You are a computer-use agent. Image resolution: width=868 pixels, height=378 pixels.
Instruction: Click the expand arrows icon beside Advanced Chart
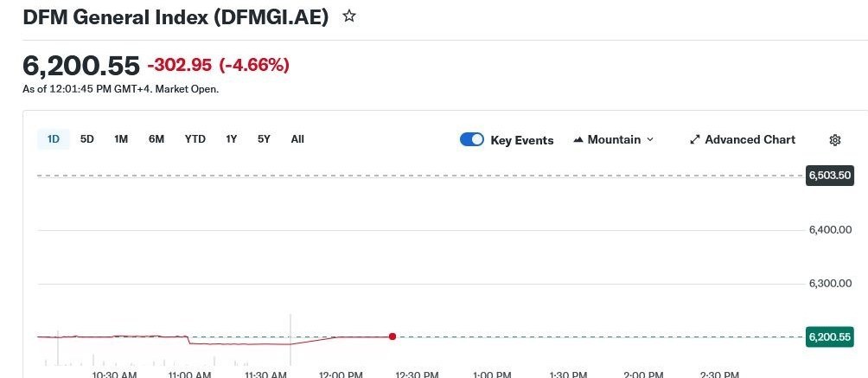click(x=695, y=140)
